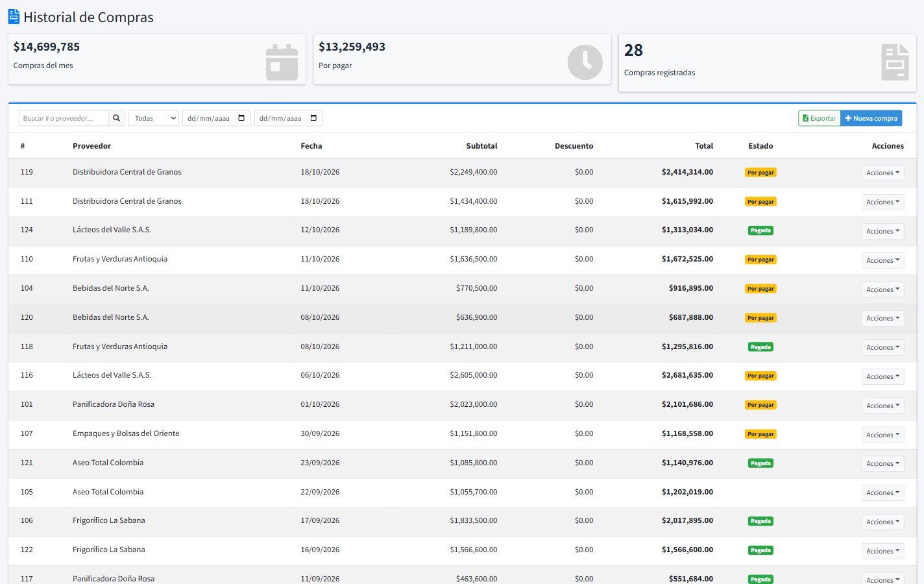Viewport: 924px width, 584px height.
Task: Create a purchase with Nueva compra
Action: (x=871, y=118)
